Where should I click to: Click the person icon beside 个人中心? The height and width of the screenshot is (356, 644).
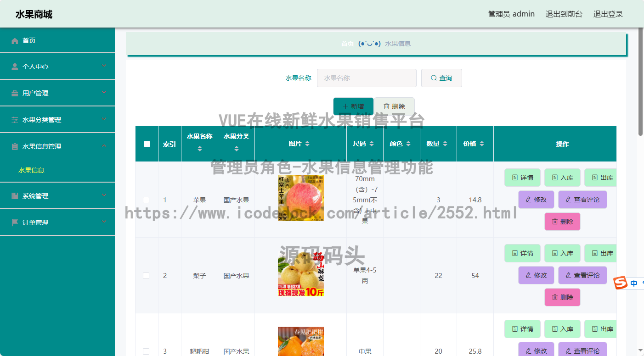[x=15, y=67]
